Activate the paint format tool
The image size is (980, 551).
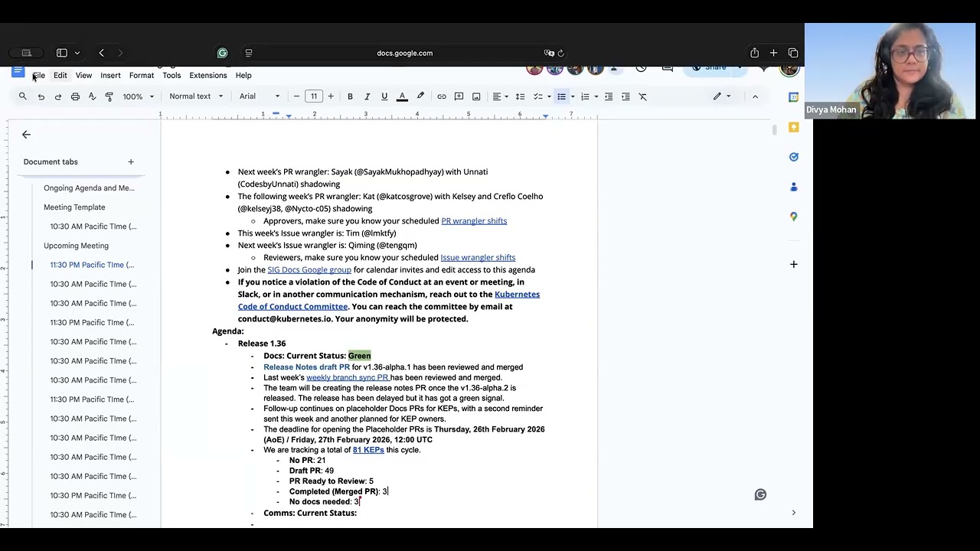109,96
